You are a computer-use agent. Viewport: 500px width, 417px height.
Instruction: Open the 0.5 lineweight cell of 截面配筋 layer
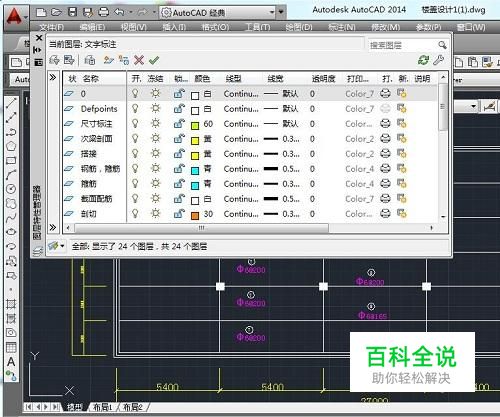tap(281, 199)
